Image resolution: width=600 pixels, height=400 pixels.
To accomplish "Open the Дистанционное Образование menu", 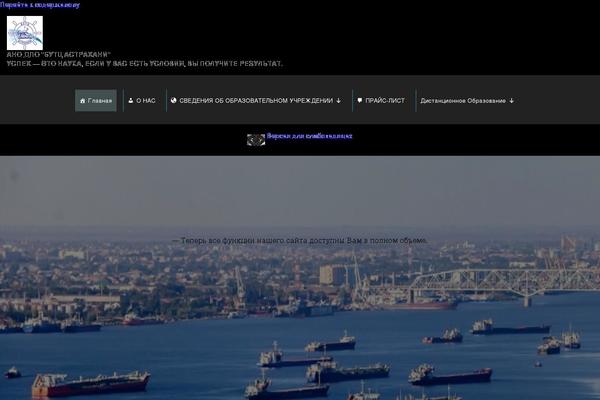I will [467, 101].
